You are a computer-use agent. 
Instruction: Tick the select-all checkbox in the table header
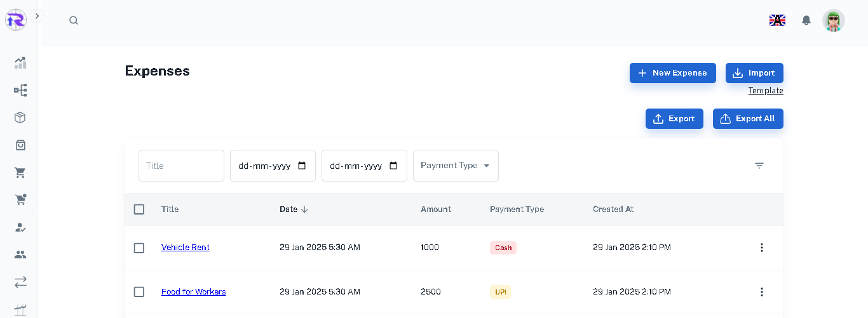139,209
